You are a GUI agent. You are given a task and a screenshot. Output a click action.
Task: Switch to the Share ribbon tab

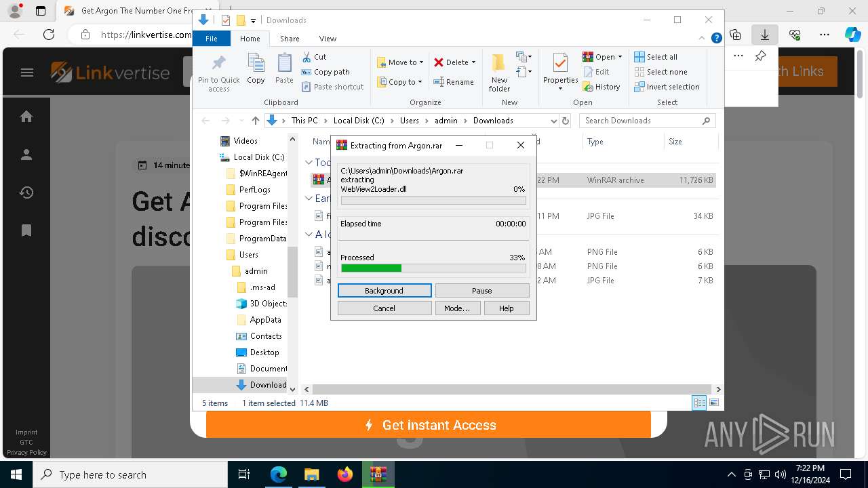pyautogui.click(x=290, y=39)
